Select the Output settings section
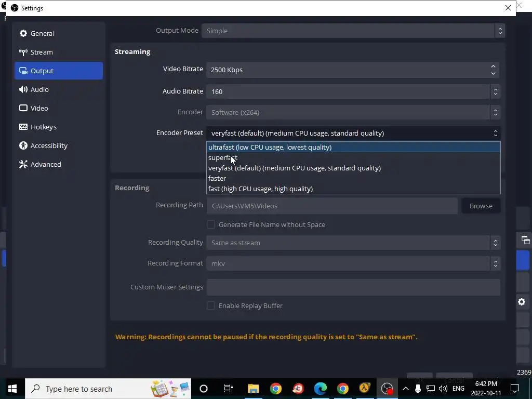Screen dimensions: 532x399 (59, 71)
